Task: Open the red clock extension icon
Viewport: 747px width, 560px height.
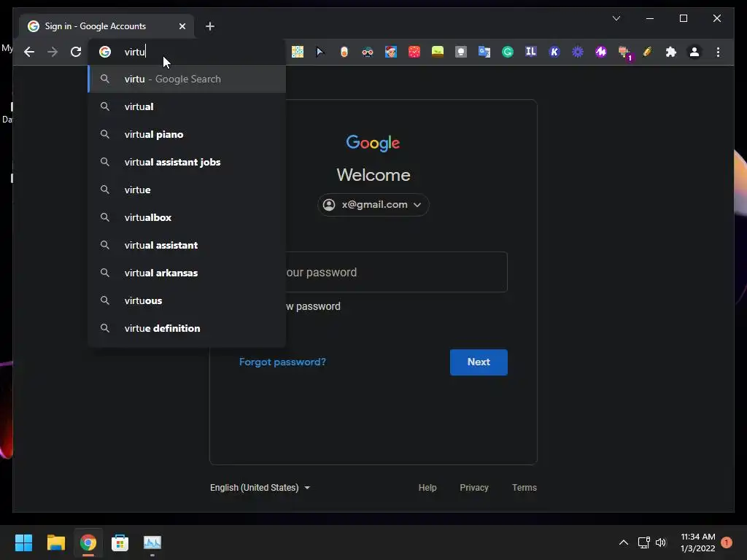Action: (414, 52)
